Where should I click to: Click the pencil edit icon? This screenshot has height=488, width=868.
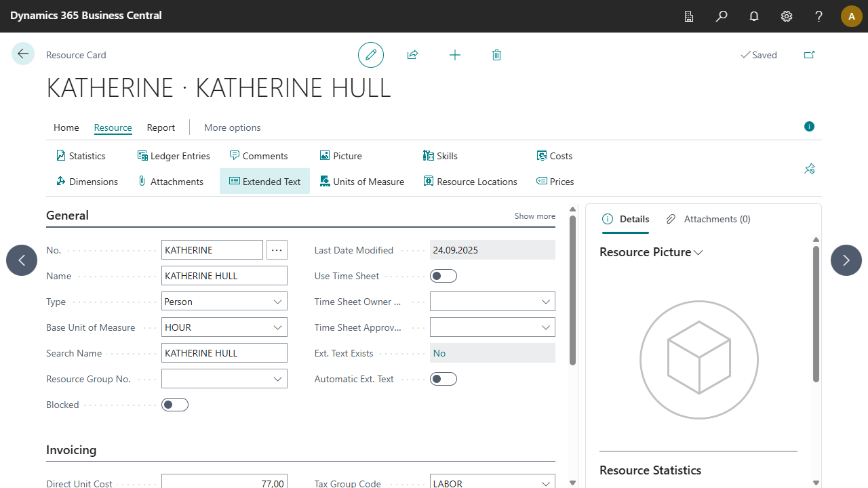pyautogui.click(x=371, y=55)
